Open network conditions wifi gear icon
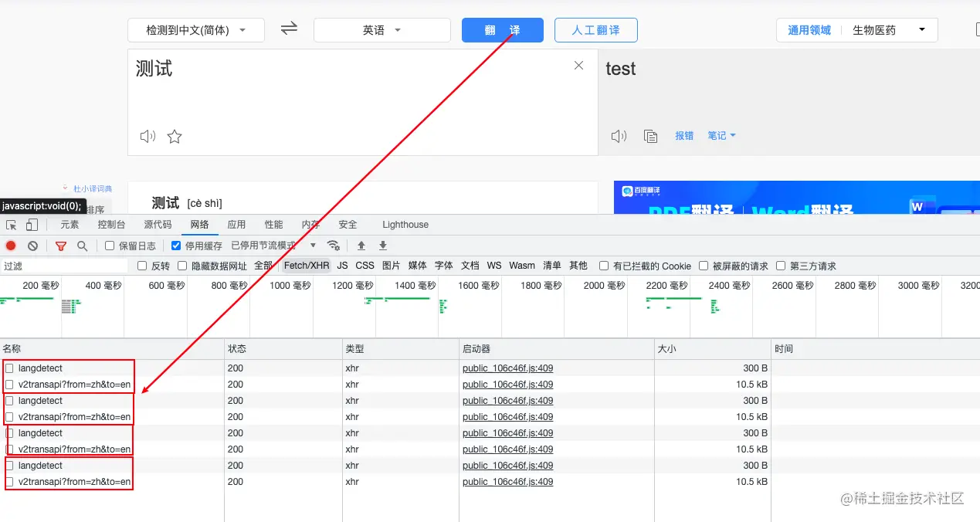The height and width of the screenshot is (522, 980). [x=334, y=246]
